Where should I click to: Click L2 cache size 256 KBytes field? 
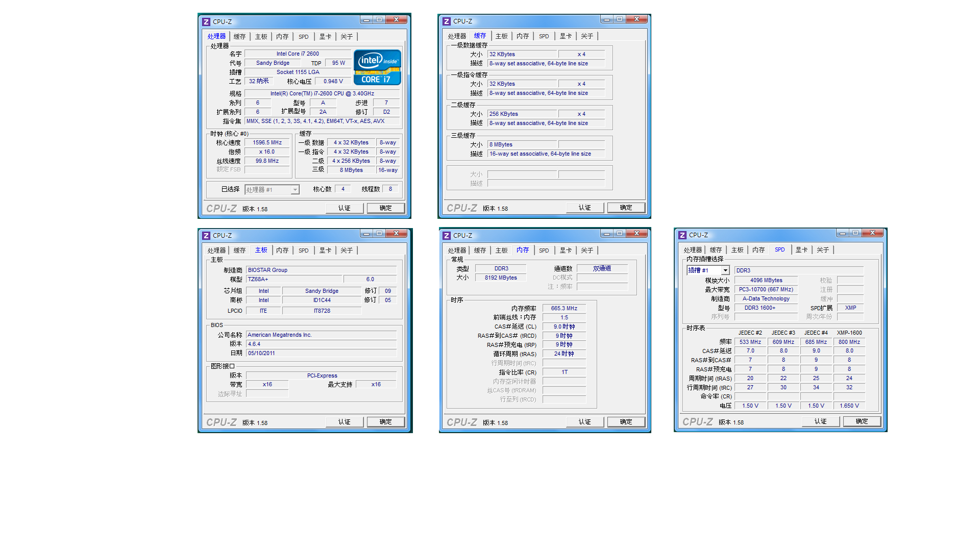[x=521, y=114]
